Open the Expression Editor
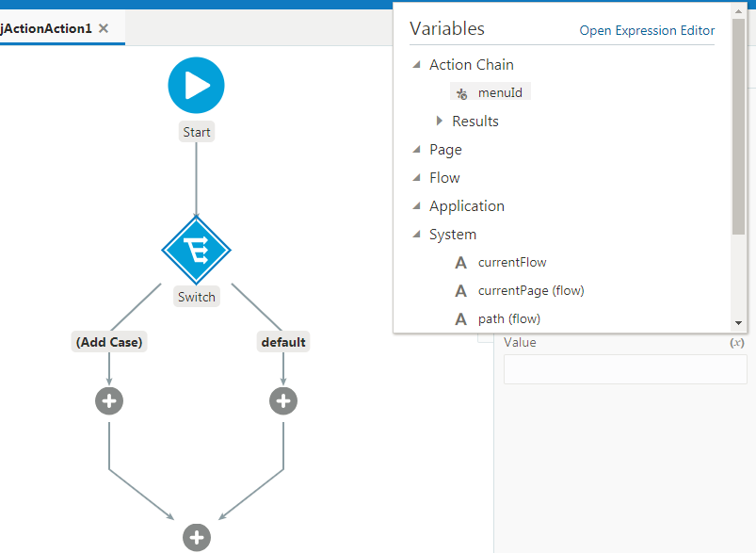Viewport: 756px width, 553px height. click(x=646, y=30)
